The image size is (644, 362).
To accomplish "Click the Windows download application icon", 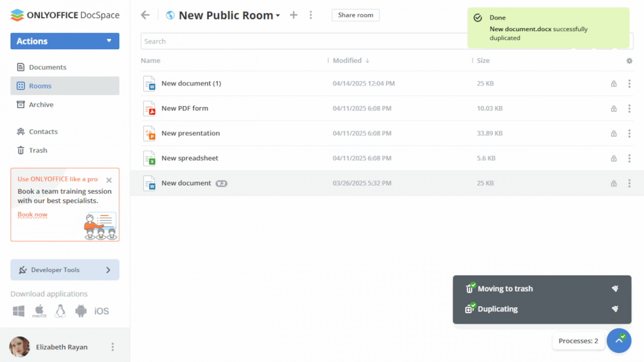I will [x=19, y=311].
